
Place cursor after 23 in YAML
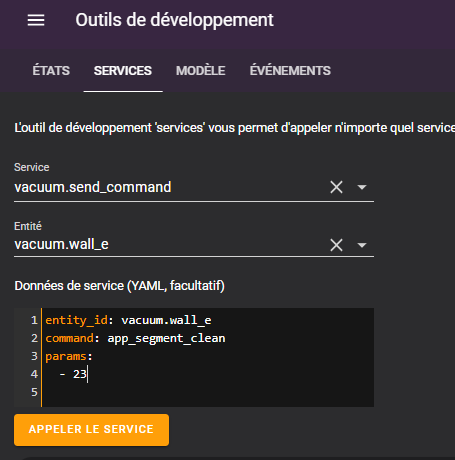click(87, 374)
